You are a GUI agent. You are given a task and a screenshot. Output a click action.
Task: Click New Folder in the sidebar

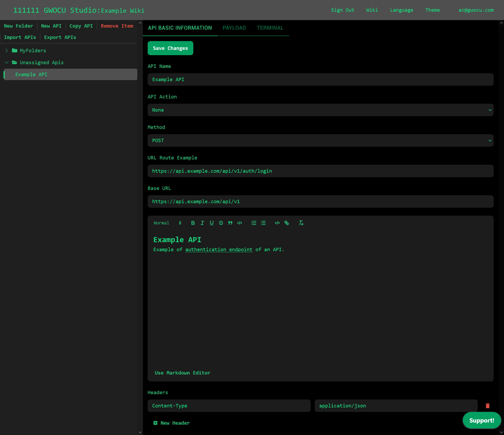pos(19,26)
